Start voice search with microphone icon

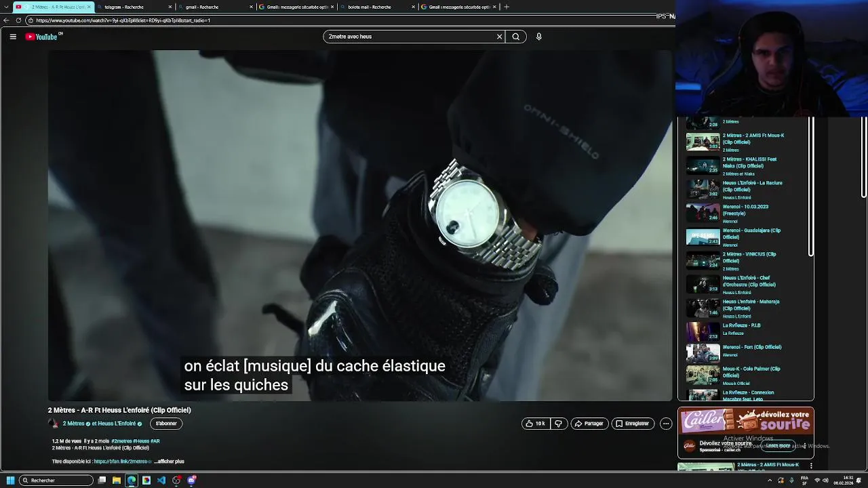pos(539,37)
